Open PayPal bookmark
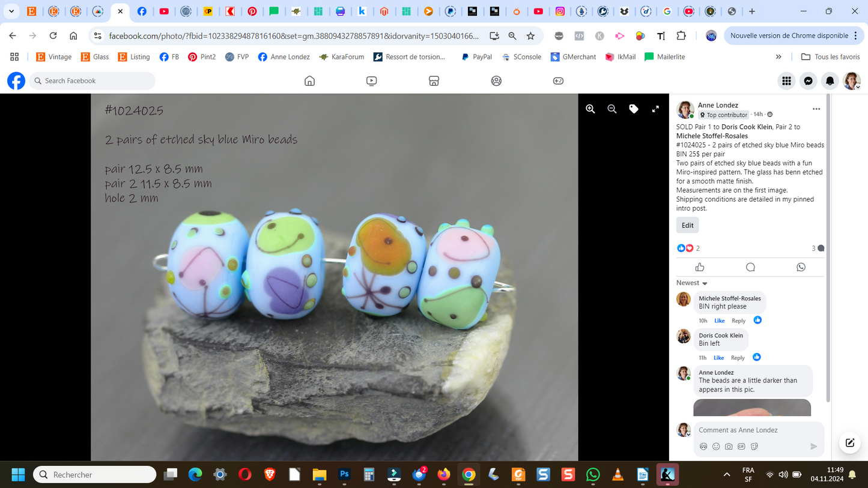Image resolution: width=868 pixels, height=488 pixels. (x=476, y=56)
